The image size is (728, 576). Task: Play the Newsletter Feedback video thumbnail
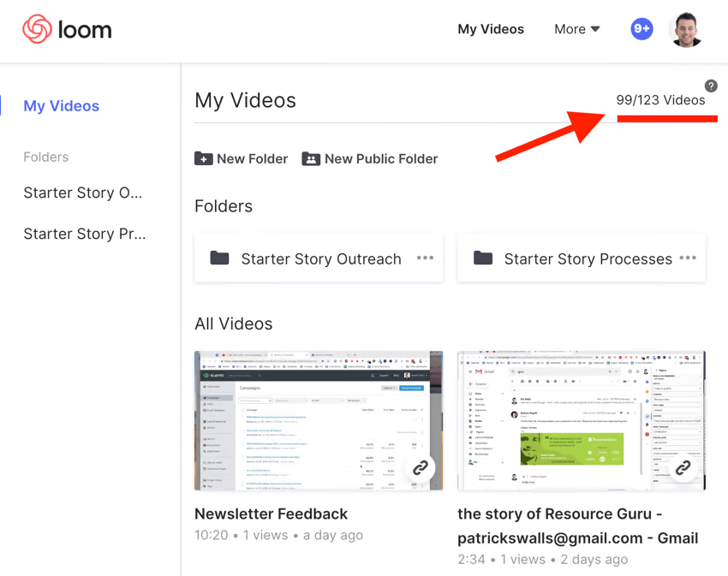(318, 419)
